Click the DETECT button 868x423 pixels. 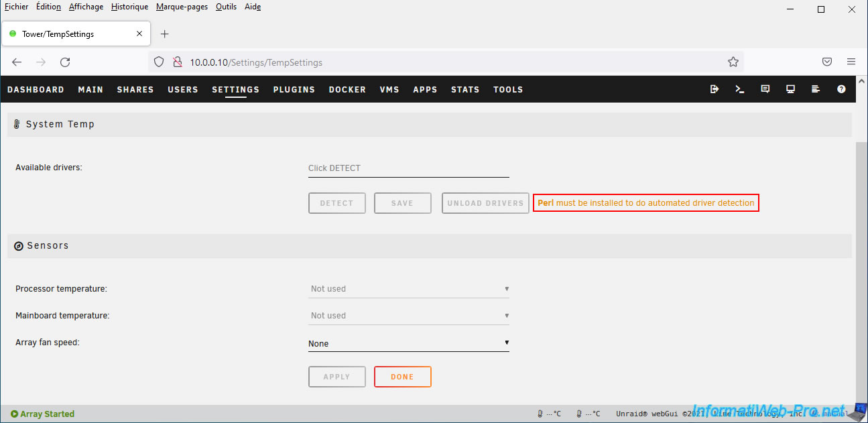click(x=336, y=203)
